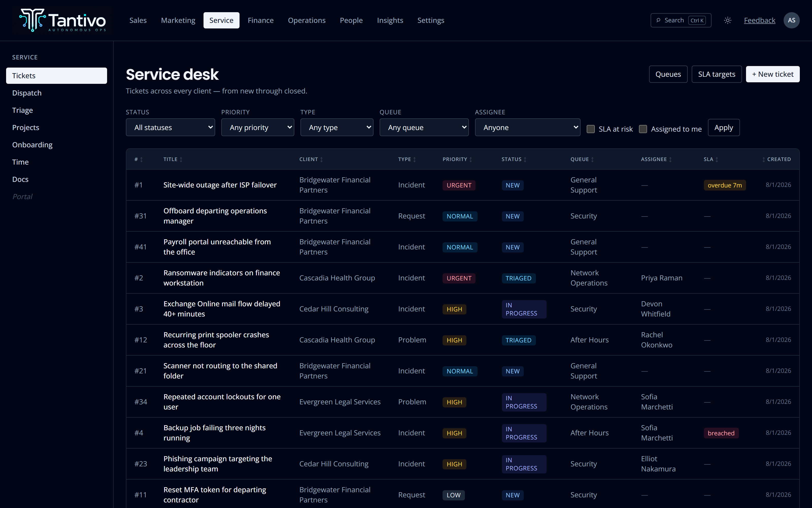Open the Marketing section
The width and height of the screenshot is (812, 508).
pos(178,20)
